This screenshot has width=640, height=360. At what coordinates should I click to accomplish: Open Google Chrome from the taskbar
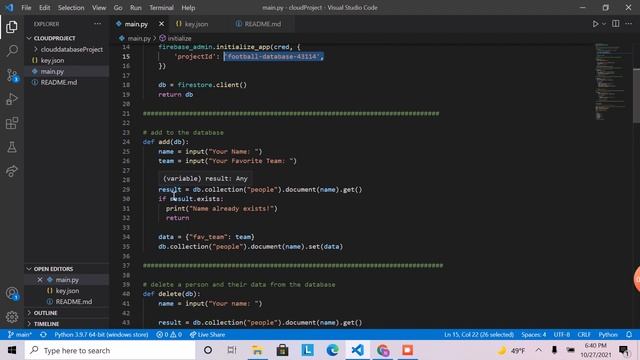click(x=382, y=350)
